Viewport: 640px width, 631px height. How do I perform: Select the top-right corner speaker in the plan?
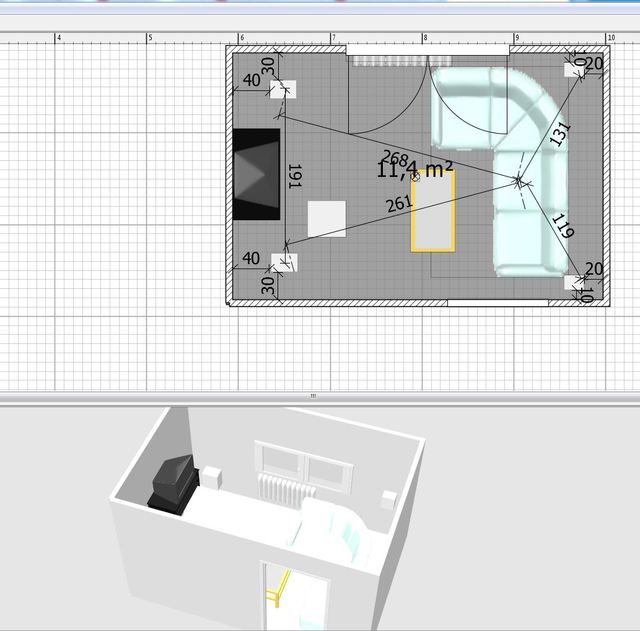[574, 70]
